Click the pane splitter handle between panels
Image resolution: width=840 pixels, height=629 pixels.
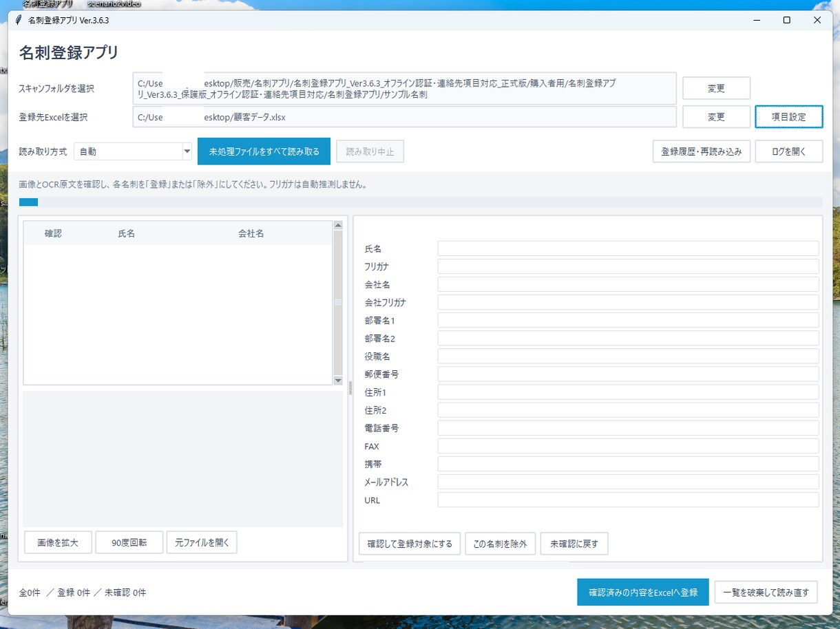tap(350, 389)
